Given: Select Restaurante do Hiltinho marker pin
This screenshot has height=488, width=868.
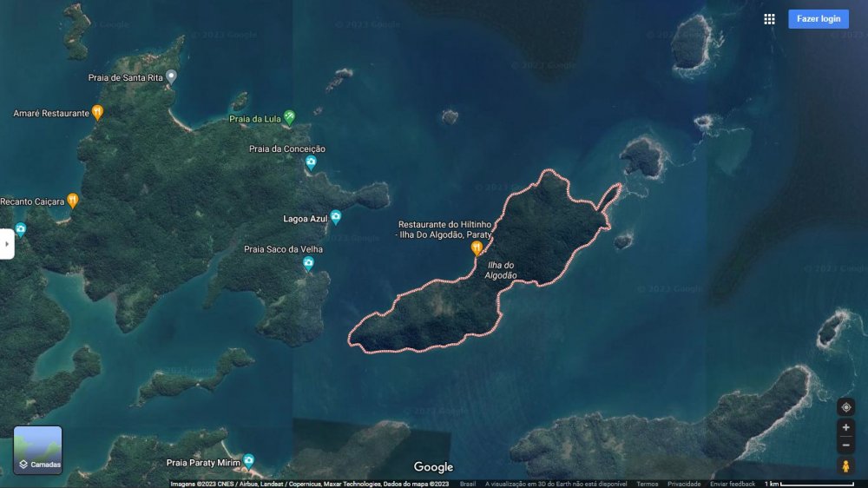Looking at the screenshot, I should tap(476, 248).
